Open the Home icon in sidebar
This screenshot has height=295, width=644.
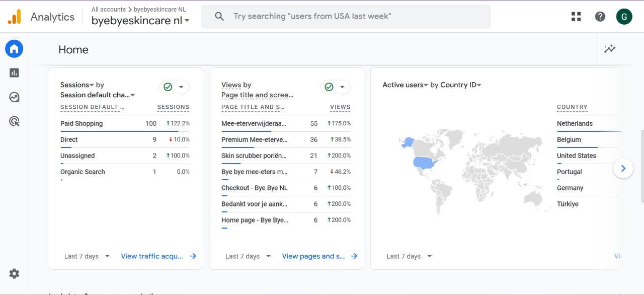14,49
